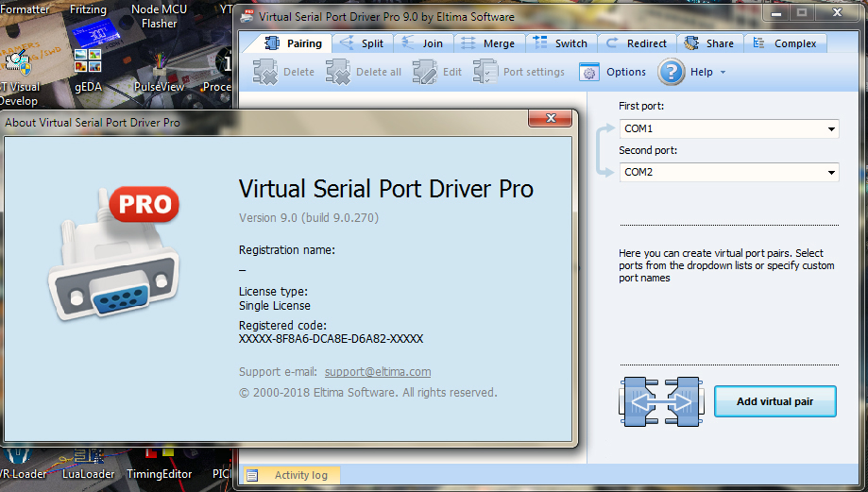
Task: Click the PRO serial connector logo
Action: coord(114,254)
